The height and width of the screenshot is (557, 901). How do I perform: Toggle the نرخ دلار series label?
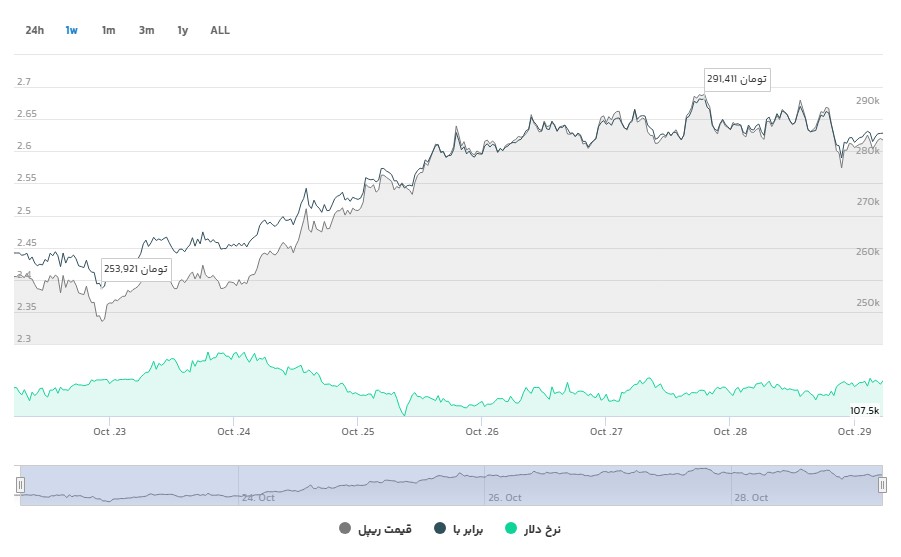coord(543,529)
